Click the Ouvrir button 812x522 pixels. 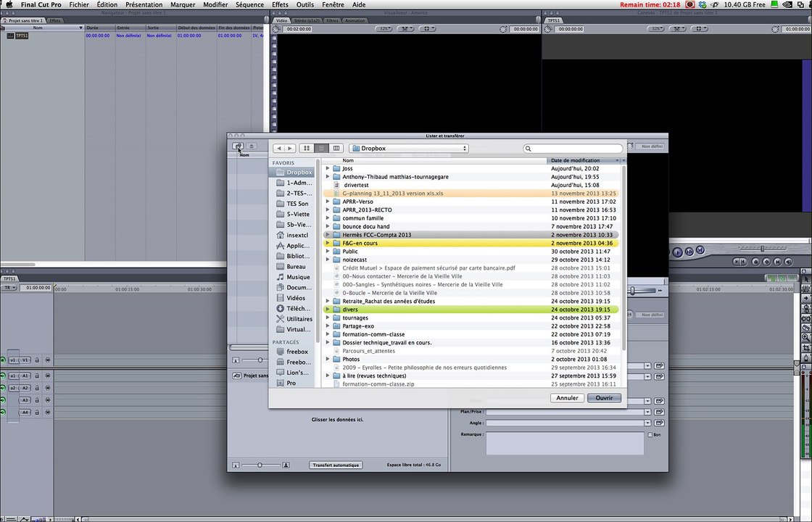pyautogui.click(x=604, y=398)
